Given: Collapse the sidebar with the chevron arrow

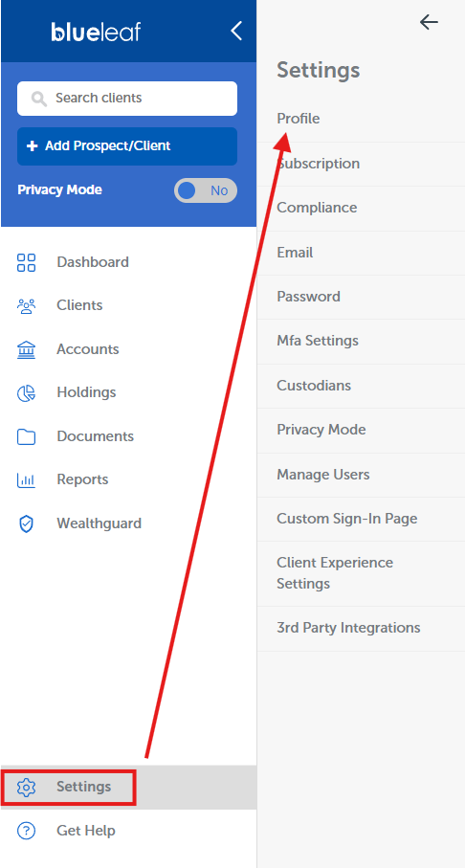Looking at the screenshot, I should click(x=236, y=31).
